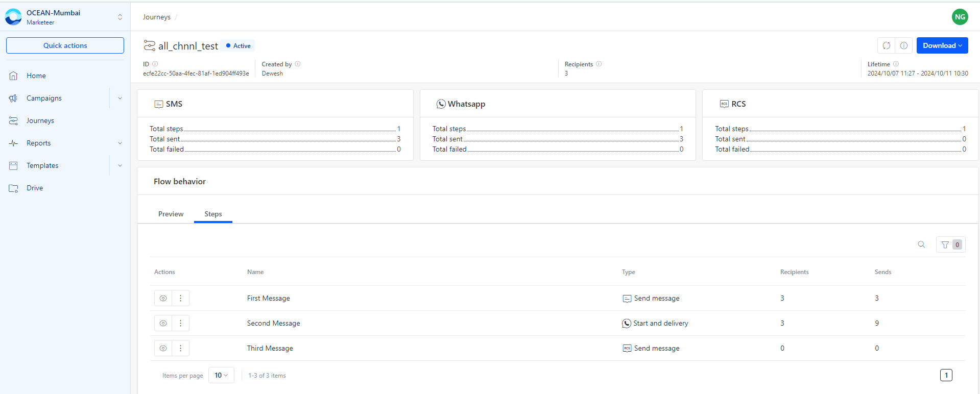View Third Message step via eye icon
The height and width of the screenshot is (394, 980).
coord(163,348)
